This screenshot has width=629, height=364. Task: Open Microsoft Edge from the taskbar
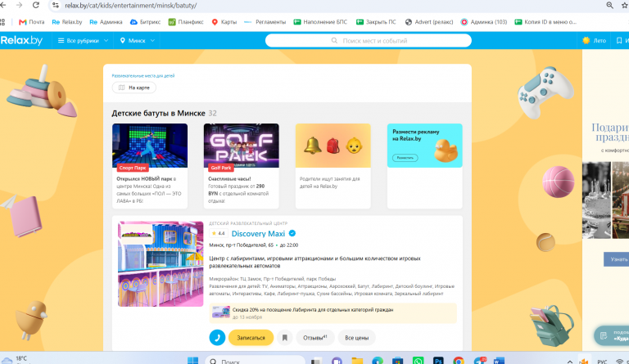[x=378, y=361]
